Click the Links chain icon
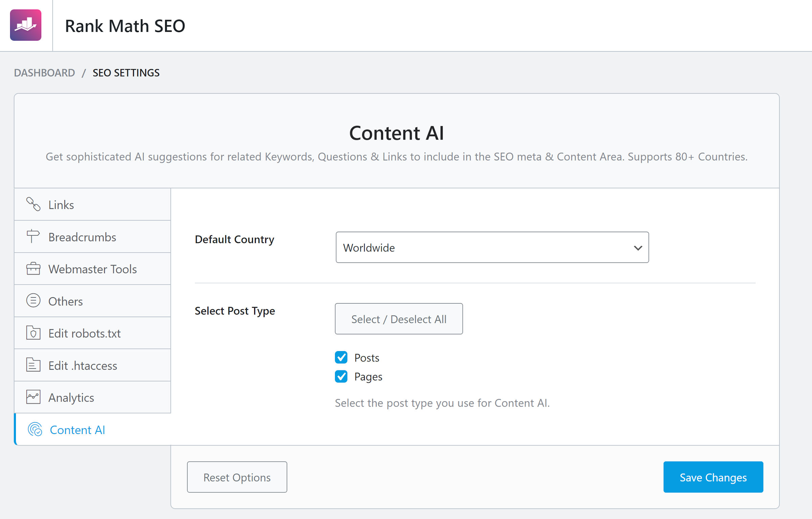The height and width of the screenshot is (519, 812). click(x=33, y=204)
